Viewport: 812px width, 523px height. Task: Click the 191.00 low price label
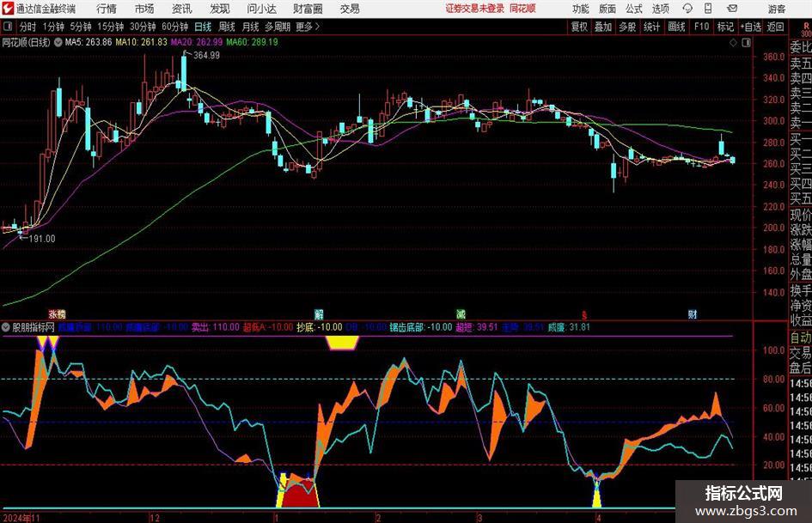click(x=42, y=239)
